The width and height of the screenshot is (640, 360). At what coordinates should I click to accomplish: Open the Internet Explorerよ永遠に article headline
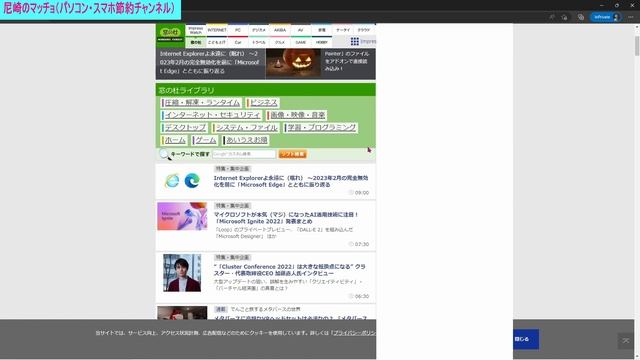[x=291, y=181]
